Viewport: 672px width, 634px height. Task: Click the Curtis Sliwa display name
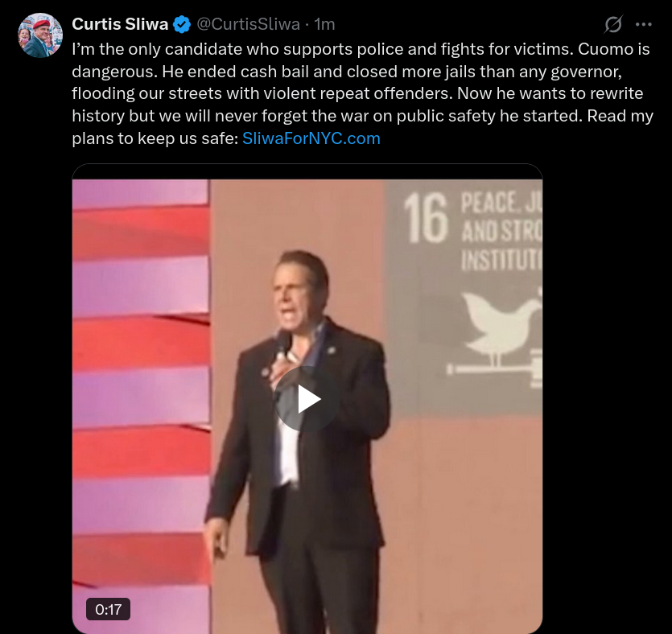(x=121, y=25)
